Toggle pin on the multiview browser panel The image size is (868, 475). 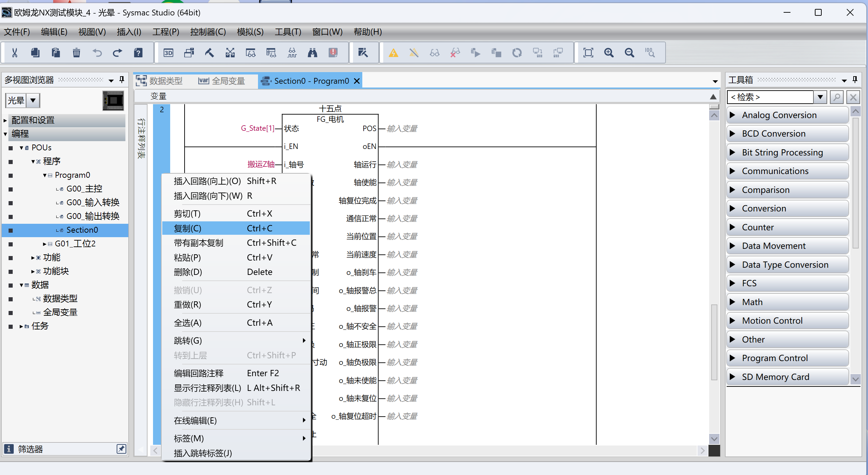(122, 80)
